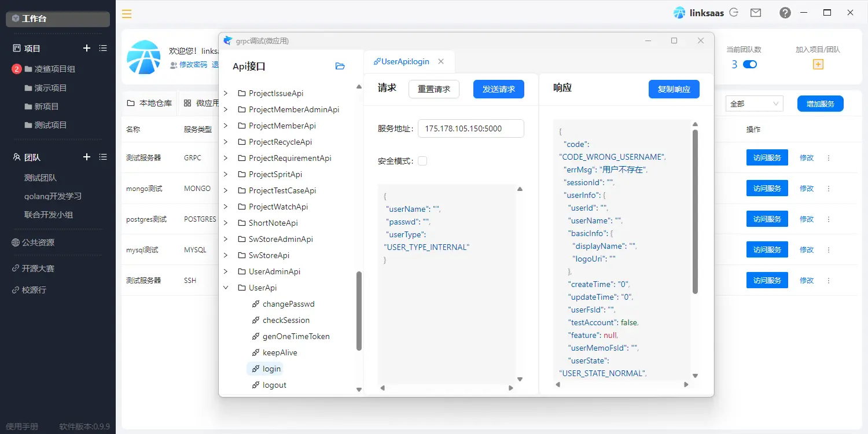Select 工作台 in the sidebar
The image size is (868, 434).
[58, 19]
